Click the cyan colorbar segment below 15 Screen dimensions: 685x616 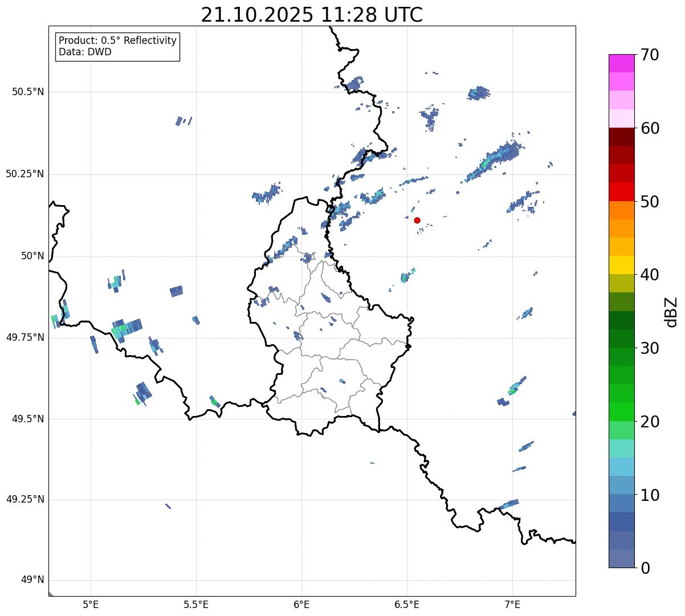click(621, 467)
